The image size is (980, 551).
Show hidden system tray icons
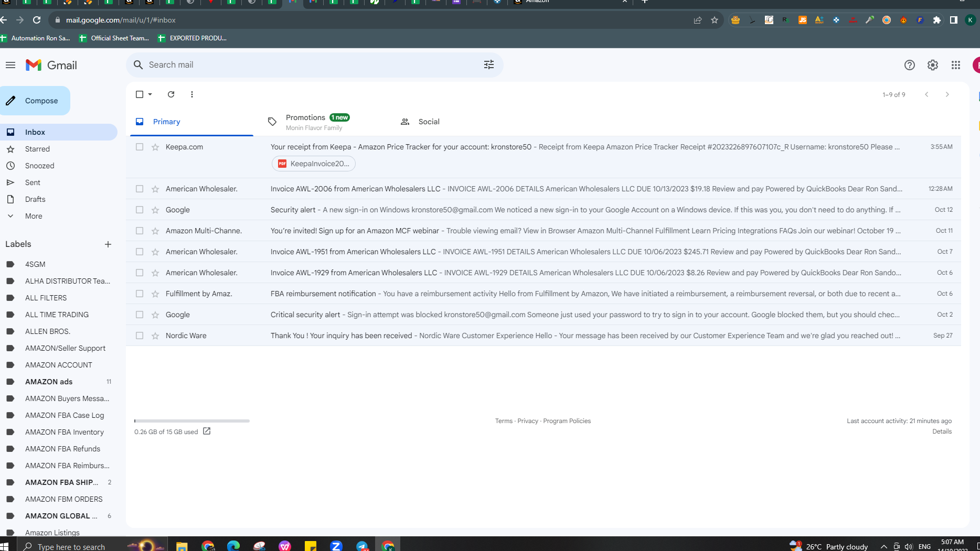click(x=884, y=546)
